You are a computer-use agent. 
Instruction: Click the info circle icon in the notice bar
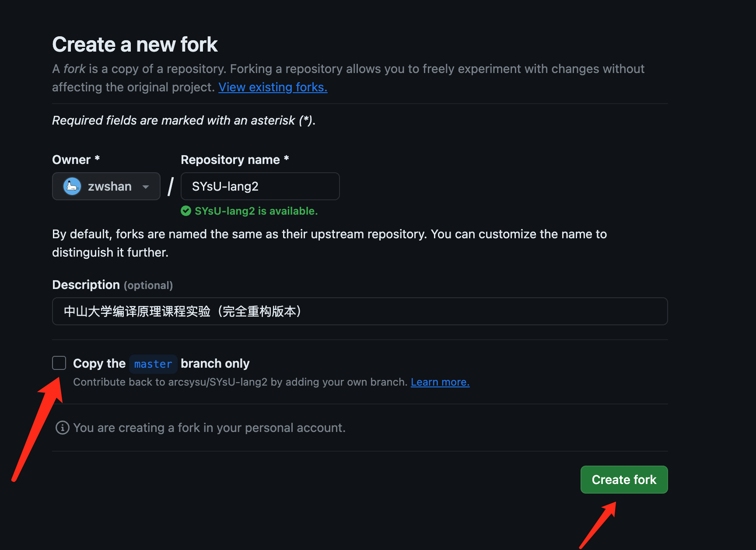[x=62, y=428]
